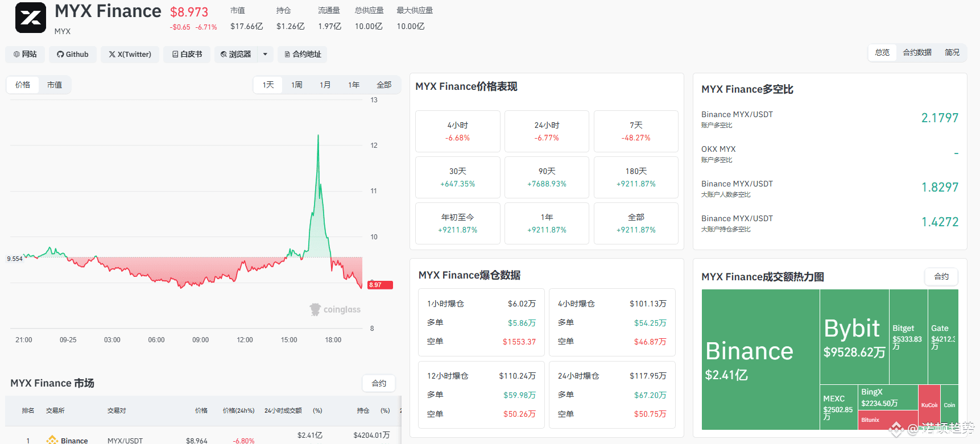This screenshot has width=980, height=444.
Task: Copy the 合约地址 contract address
Action: tap(303, 54)
